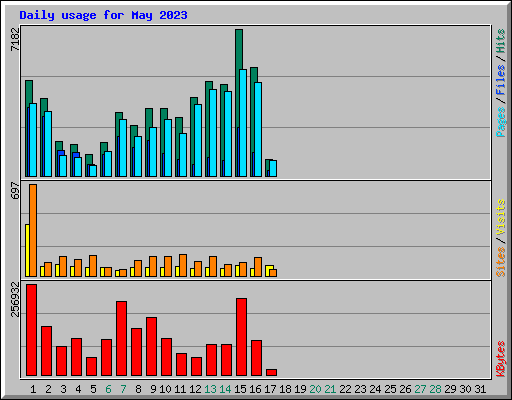This screenshot has height=400, width=512.
Task: Click the Pages legend label
Action: [x=501, y=122]
